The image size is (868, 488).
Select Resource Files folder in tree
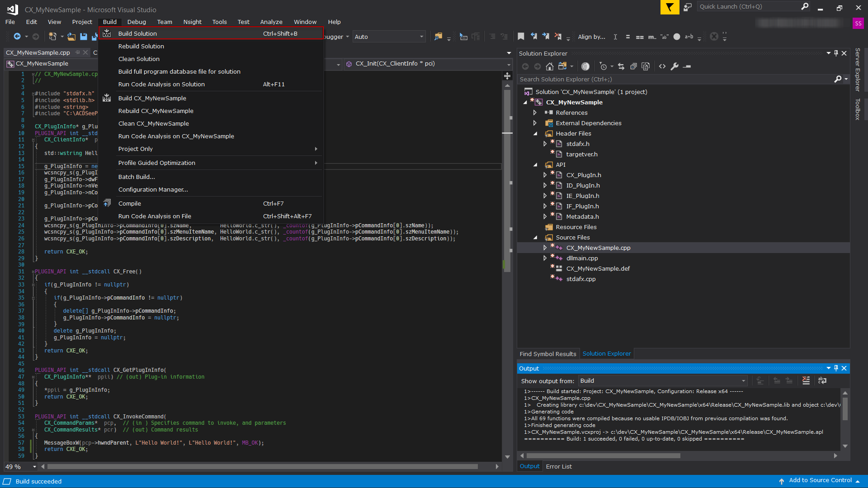(x=576, y=227)
